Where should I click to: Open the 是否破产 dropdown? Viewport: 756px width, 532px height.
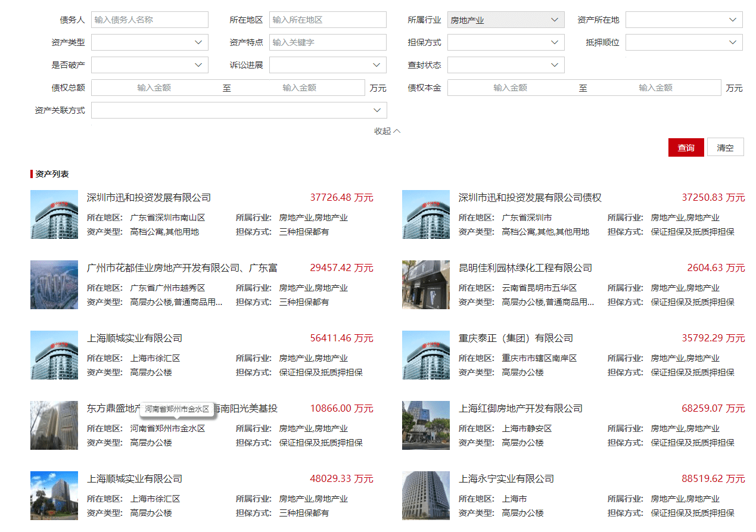(150, 65)
